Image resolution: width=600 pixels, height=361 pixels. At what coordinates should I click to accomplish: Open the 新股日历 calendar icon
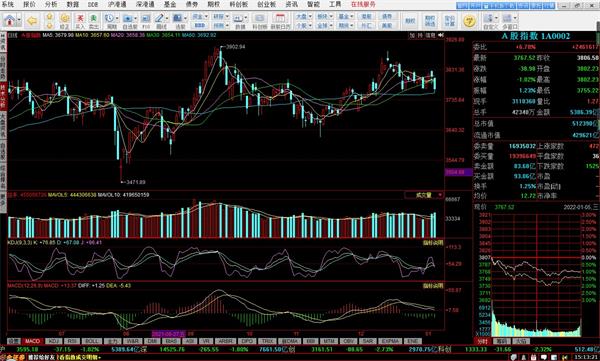pos(280,21)
